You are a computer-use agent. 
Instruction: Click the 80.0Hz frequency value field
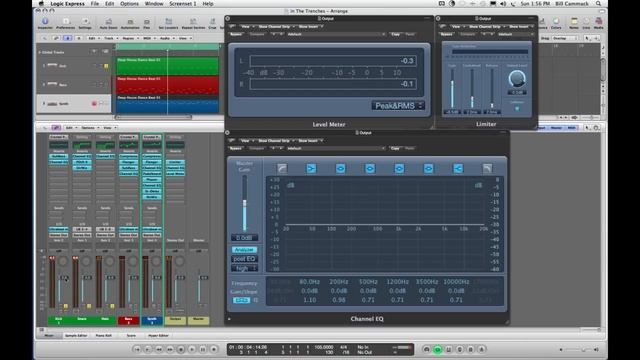coord(309,282)
